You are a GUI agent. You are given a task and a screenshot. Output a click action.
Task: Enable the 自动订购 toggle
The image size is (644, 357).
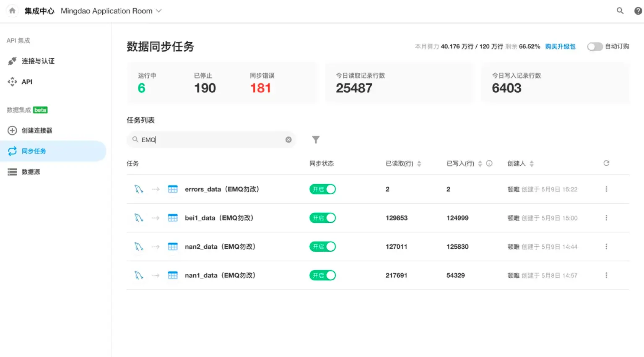(x=595, y=47)
